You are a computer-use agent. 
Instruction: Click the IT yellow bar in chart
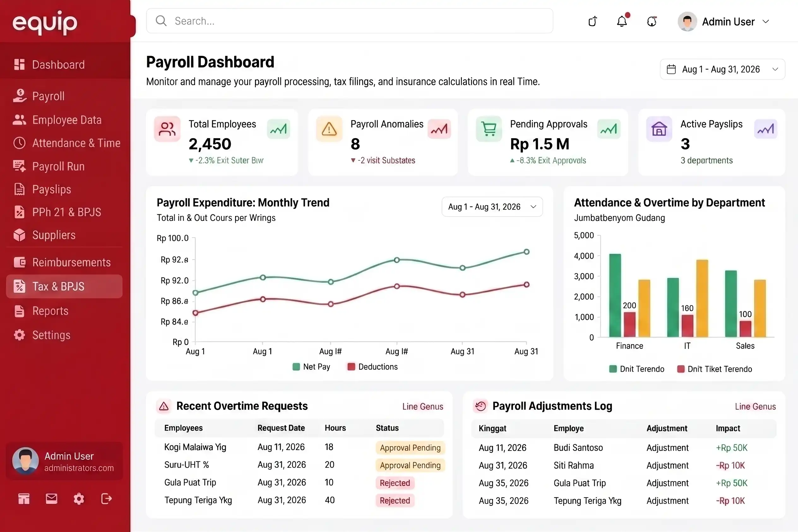pyautogui.click(x=702, y=298)
